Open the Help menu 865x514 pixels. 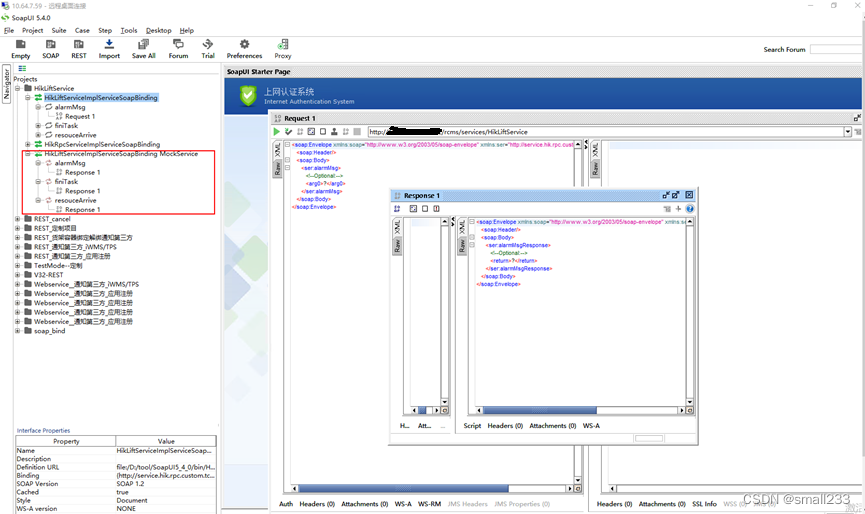(186, 30)
